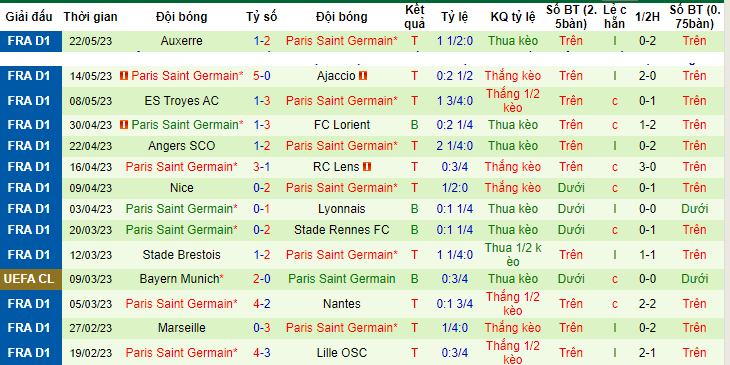The height and width of the screenshot is (365, 730).
Task: Click the Tỷ số column header
Action: tap(262, 17)
